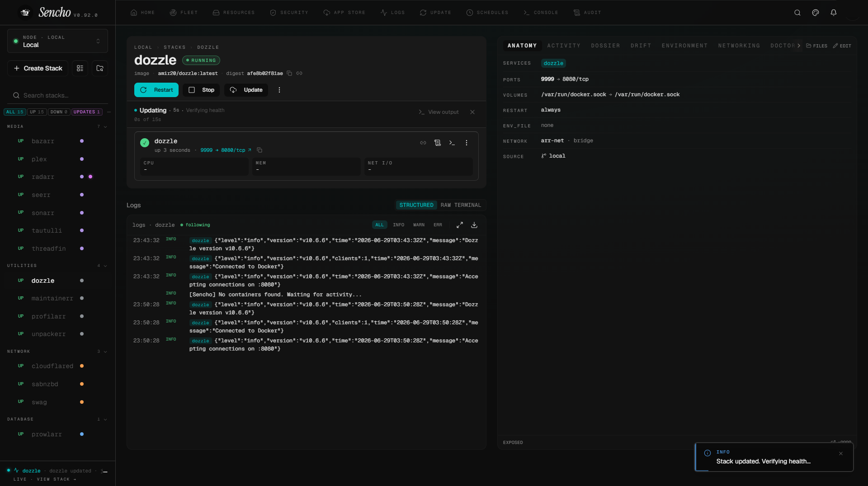
Task: Open dozzle container kebab menu
Action: 467,143
